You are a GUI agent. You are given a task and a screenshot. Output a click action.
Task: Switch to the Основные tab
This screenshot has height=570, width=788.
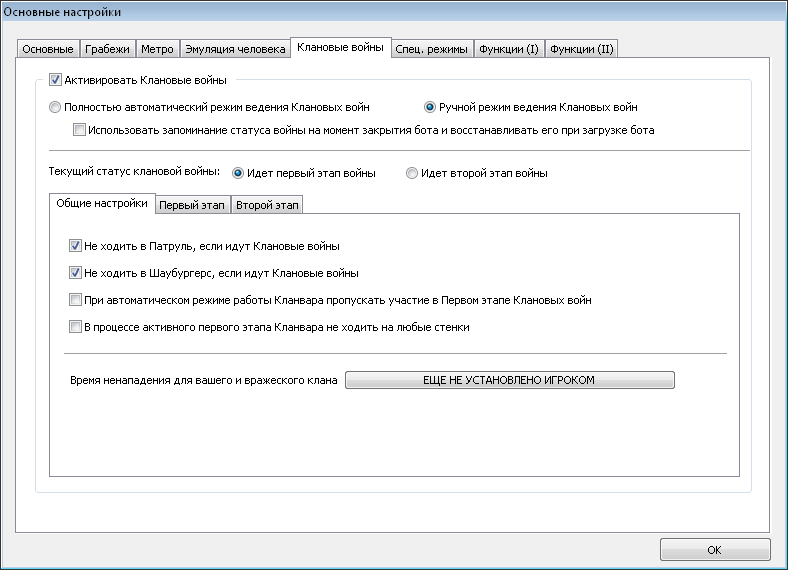click(x=48, y=49)
